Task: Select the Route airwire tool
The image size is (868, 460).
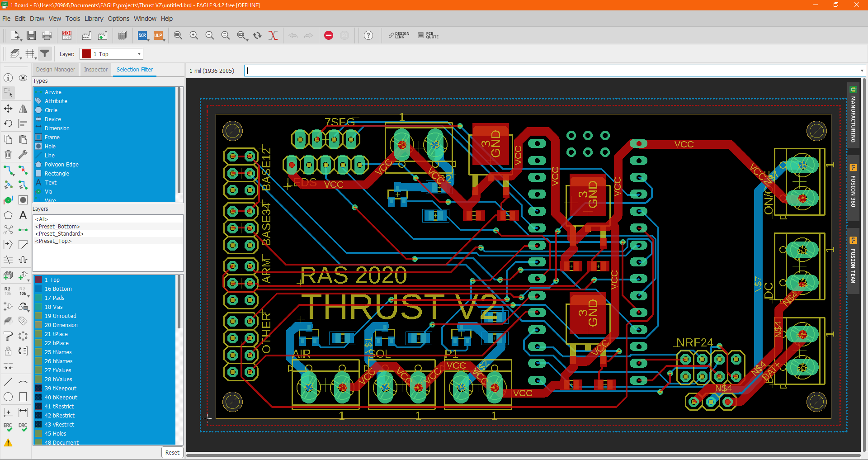Action: click(8, 171)
